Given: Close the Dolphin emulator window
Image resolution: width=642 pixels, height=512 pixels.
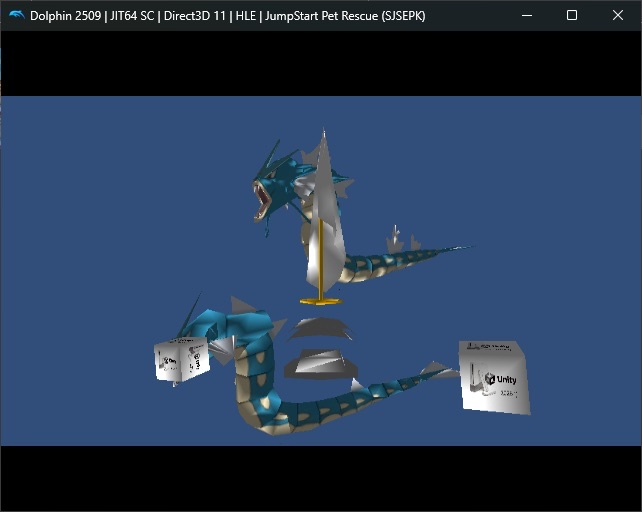Looking at the screenshot, I should [x=618, y=15].
